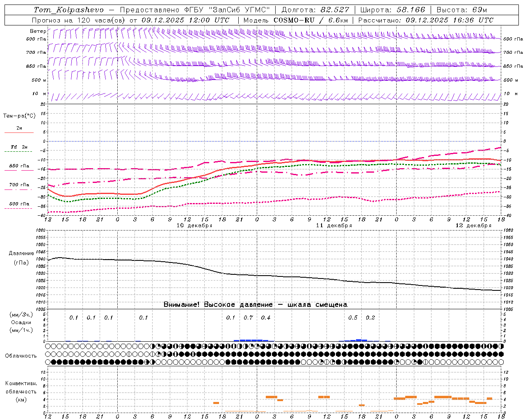Screen dimensions: 525x420
Task: Click the 'Тем-ра(°C)' temperature label
Action: [19, 116]
